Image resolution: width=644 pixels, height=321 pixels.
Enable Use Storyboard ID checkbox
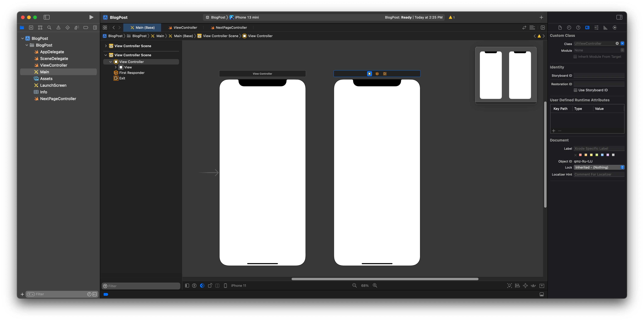[575, 90]
